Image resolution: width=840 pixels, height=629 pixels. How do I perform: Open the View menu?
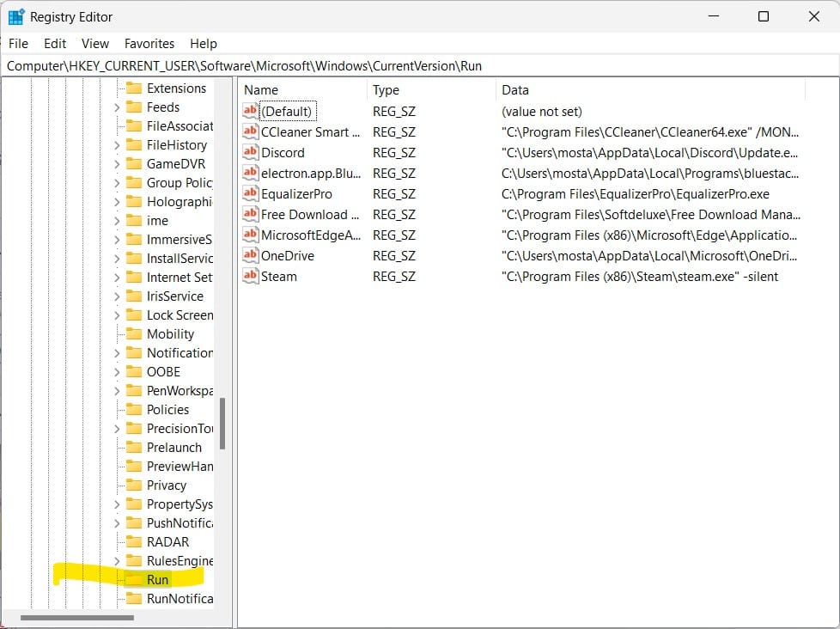point(94,43)
